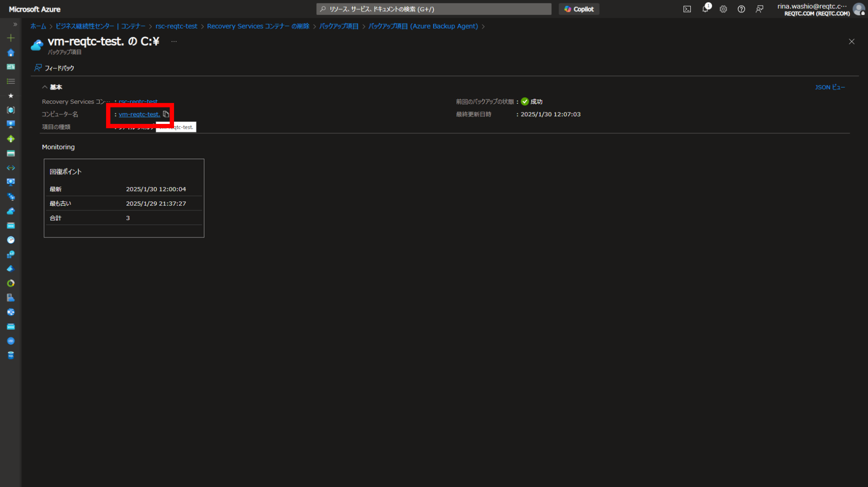Click the 前回のバックアップの状態 label
Image resolution: width=868 pixels, height=487 pixels.
[x=485, y=101]
